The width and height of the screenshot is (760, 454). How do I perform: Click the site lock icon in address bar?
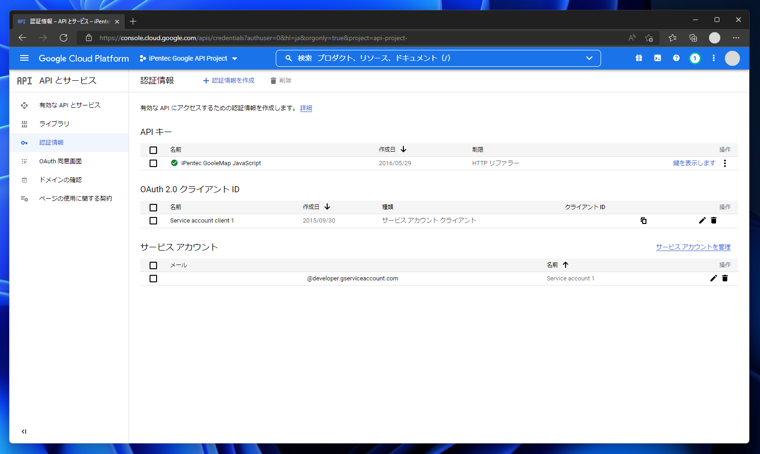click(x=88, y=38)
